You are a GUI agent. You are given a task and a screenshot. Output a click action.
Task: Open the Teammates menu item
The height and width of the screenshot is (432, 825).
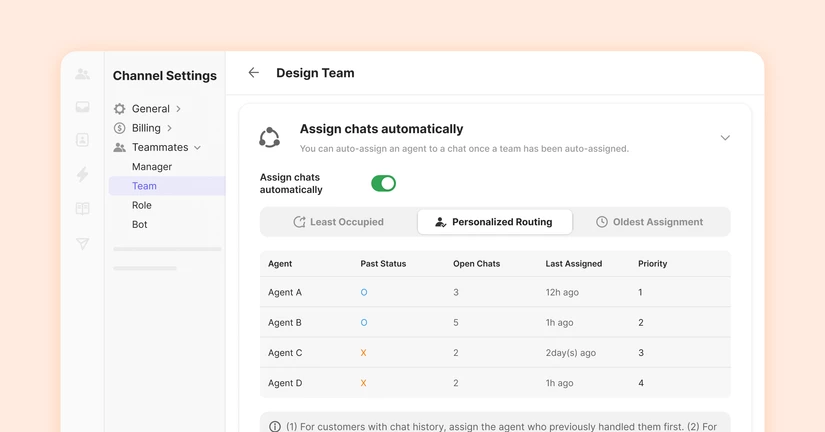pos(160,147)
